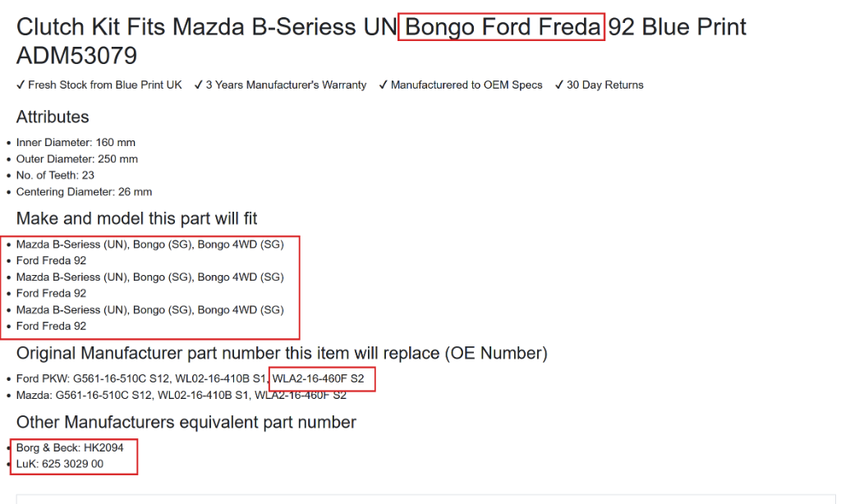Click the "Outer Diameter: 250 mm" attribute

click(77, 159)
